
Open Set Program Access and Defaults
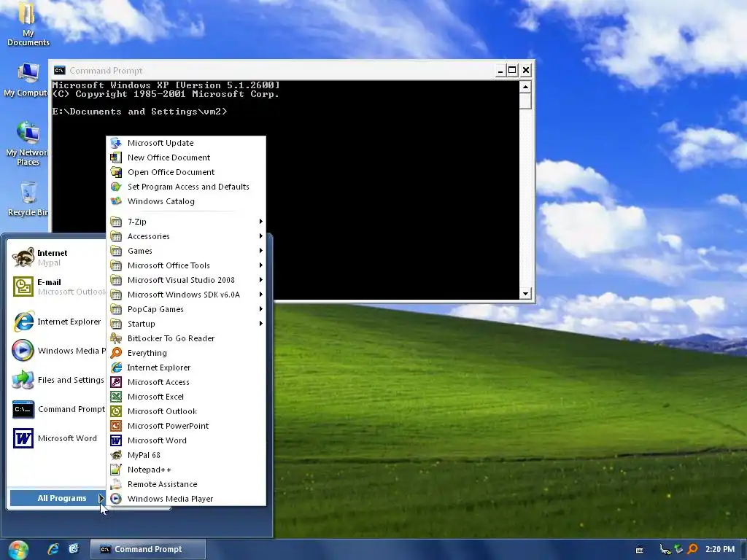[x=186, y=187]
